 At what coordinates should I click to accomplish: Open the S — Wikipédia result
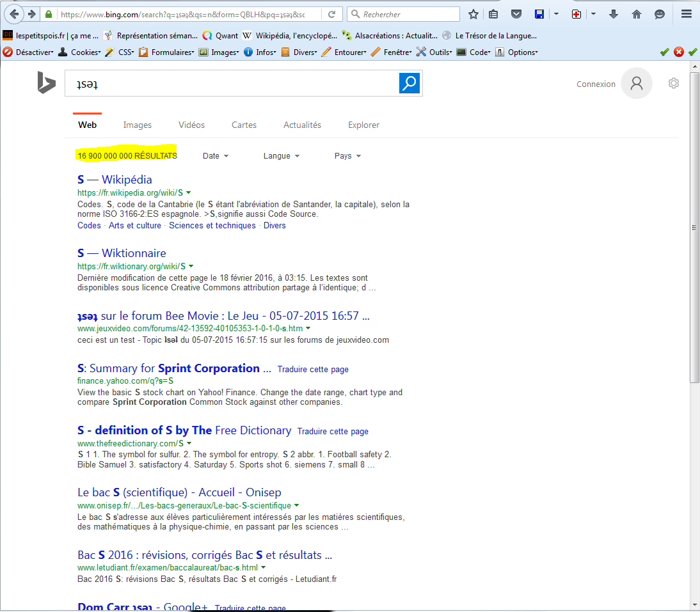pos(115,180)
